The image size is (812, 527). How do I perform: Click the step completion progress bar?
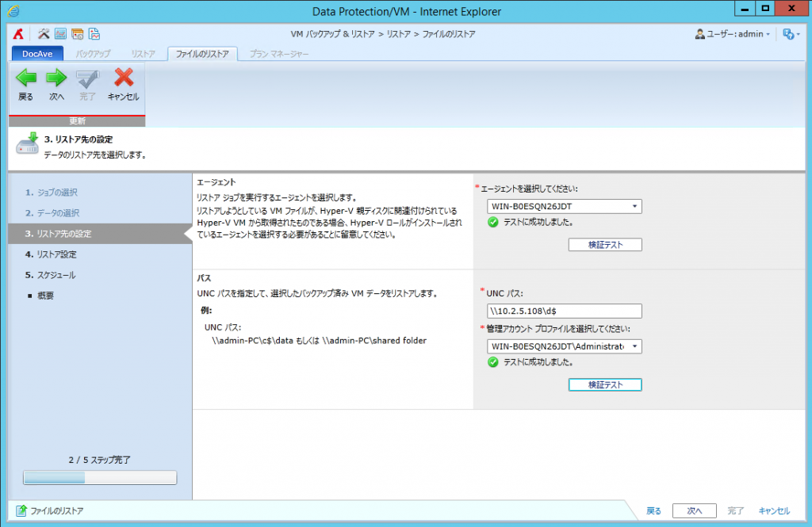pyautogui.click(x=100, y=477)
